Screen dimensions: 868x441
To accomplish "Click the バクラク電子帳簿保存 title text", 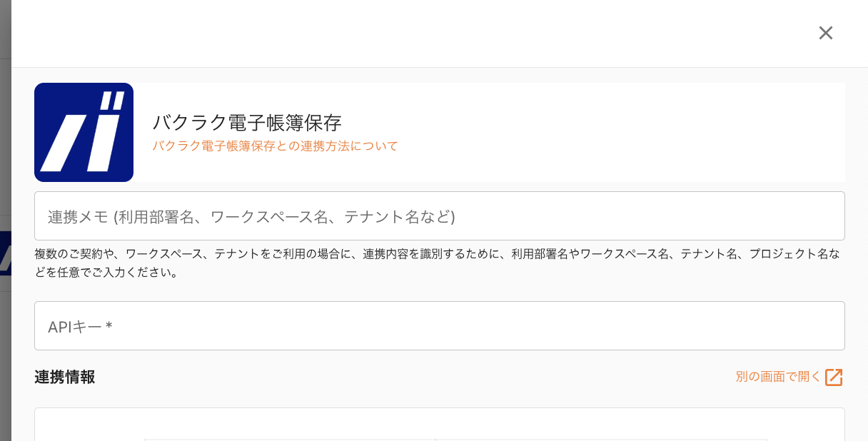I will coord(247,122).
